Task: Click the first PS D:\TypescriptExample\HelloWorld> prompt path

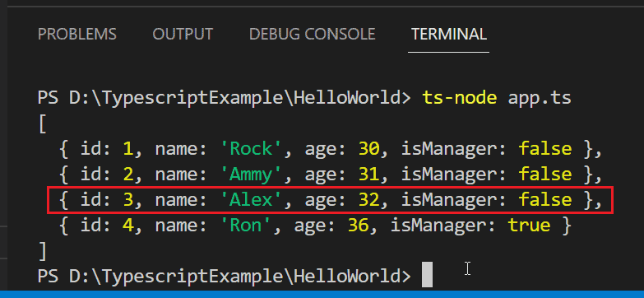Action: click(224, 98)
